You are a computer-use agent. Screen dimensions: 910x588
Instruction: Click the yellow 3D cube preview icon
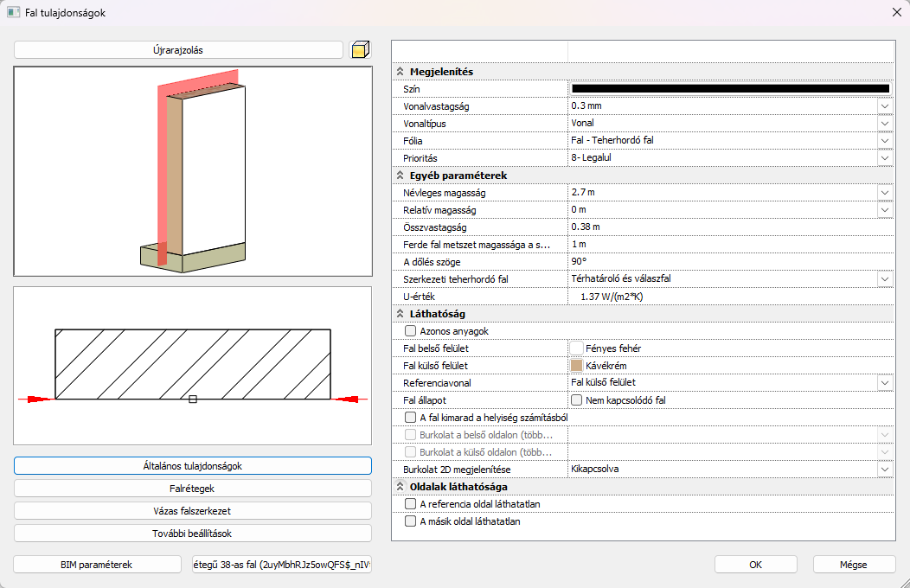(359, 50)
